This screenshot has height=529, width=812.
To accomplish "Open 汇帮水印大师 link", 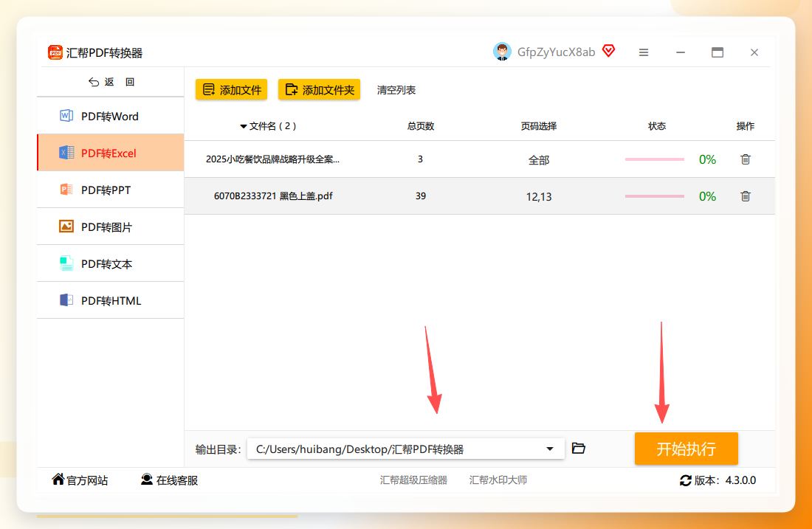I will click(498, 480).
